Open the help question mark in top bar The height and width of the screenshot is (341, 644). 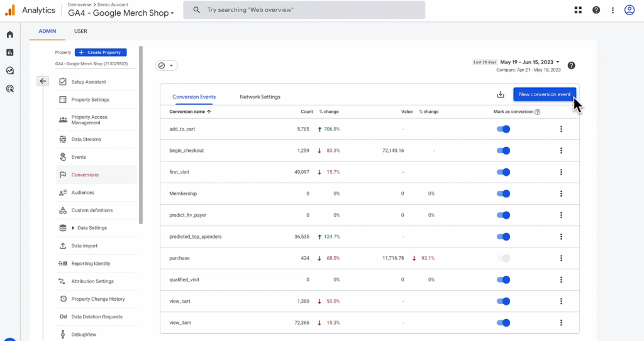point(596,10)
